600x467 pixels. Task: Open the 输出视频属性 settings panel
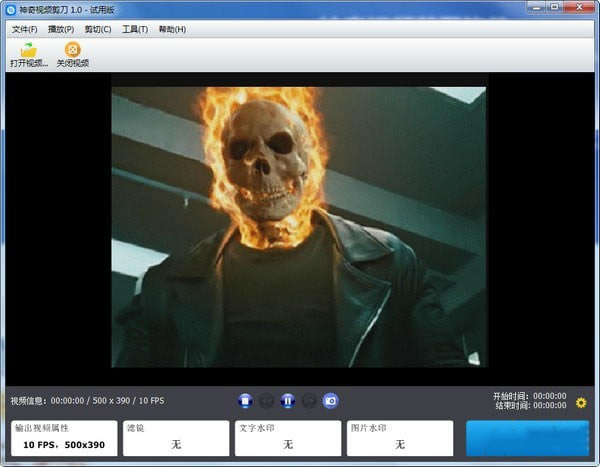(64, 438)
